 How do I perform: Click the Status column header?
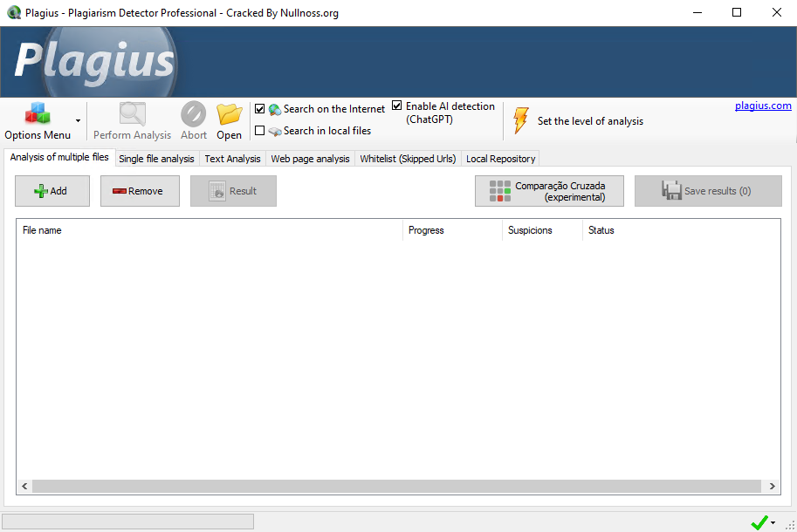(681, 230)
